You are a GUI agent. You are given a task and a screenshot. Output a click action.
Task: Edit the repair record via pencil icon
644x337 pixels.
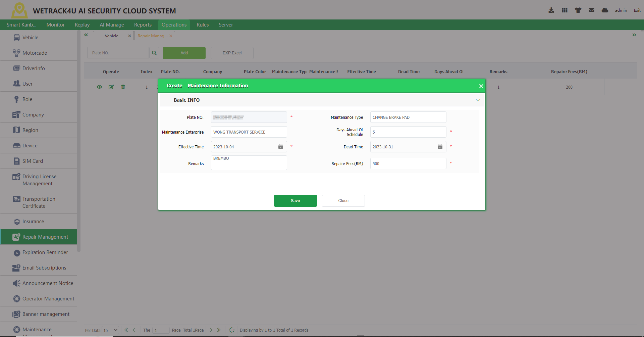coord(111,87)
